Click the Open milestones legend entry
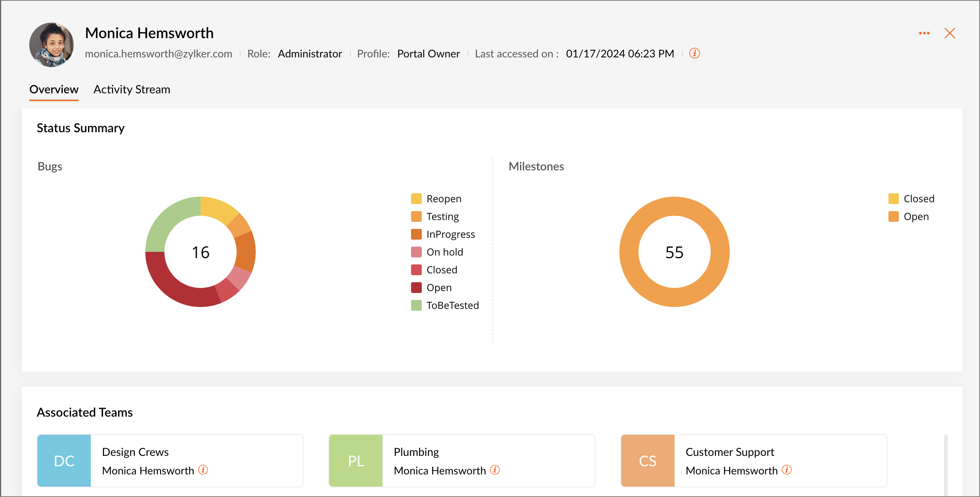 click(916, 216)
